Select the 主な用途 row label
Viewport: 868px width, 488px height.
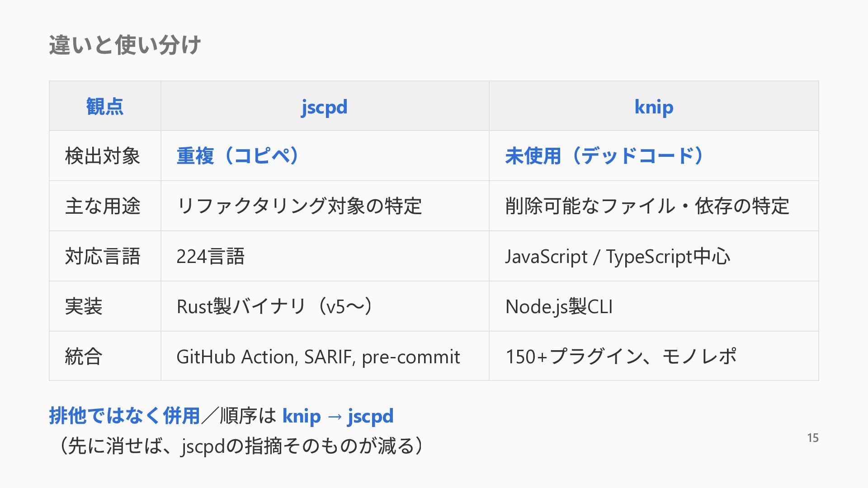coord(105,206)
